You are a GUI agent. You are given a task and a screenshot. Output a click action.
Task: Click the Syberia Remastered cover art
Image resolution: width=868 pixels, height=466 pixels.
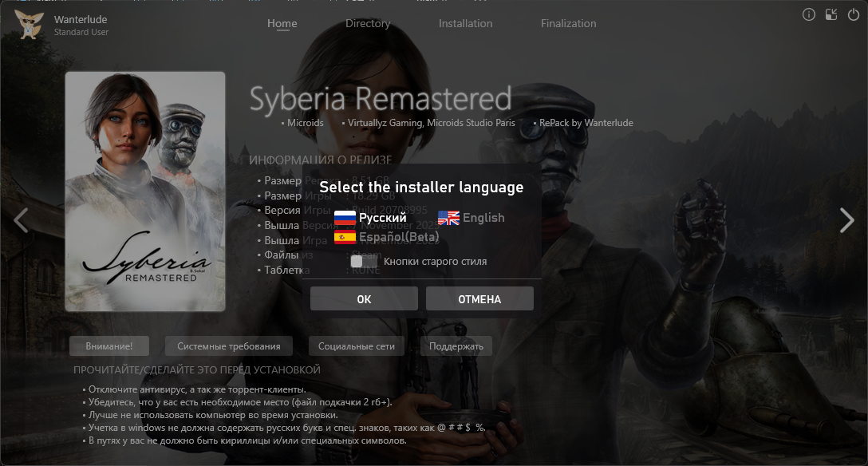145,192
